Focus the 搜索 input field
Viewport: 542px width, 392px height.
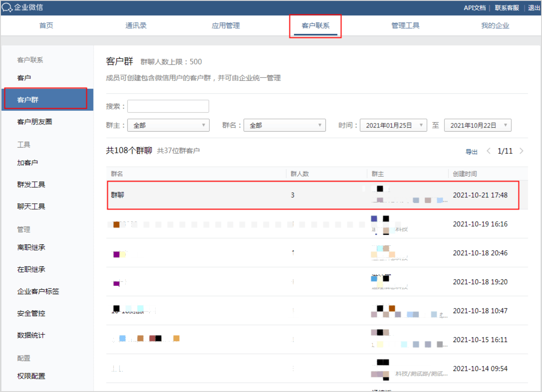(168, 106)
